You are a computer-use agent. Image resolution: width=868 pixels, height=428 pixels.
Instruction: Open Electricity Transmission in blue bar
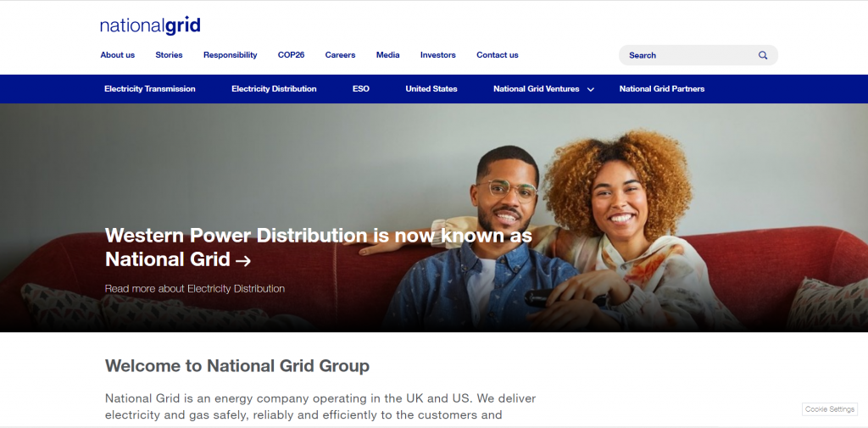tap(149, 89)
